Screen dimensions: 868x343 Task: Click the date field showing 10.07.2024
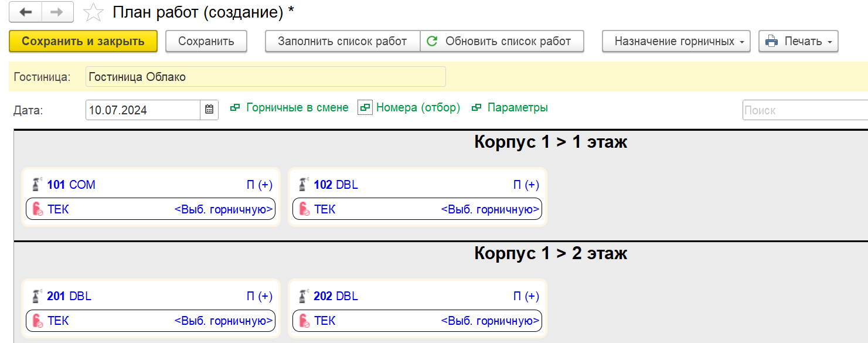tap(144, 110)
